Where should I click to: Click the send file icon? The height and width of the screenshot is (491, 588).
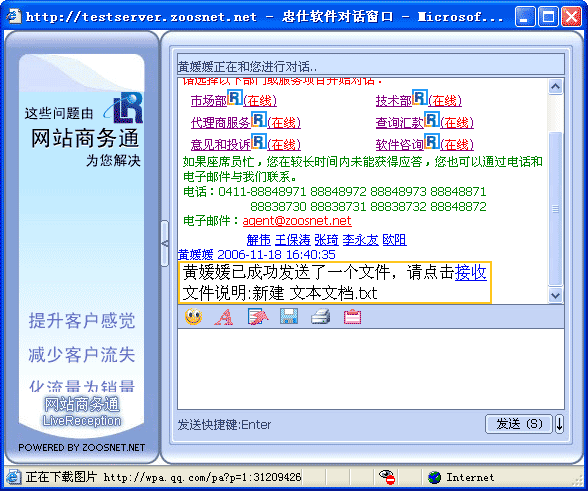click(x=258, y=317)
